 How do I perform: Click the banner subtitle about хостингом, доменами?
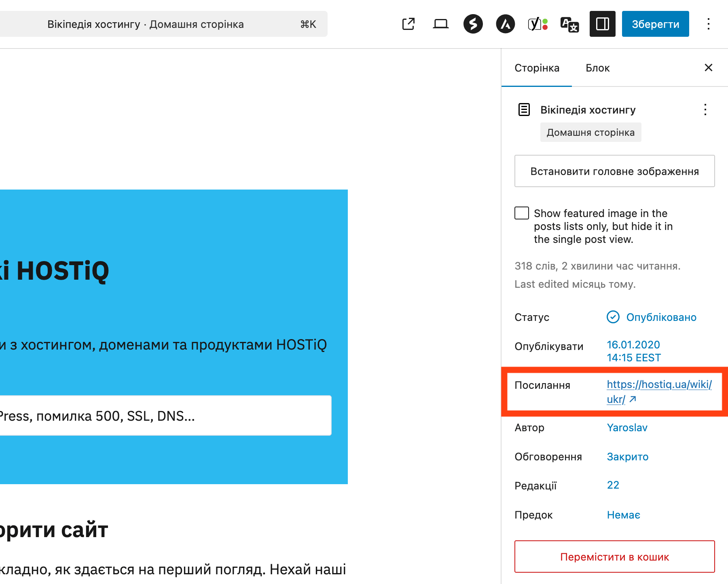click(x=163, y=345)
